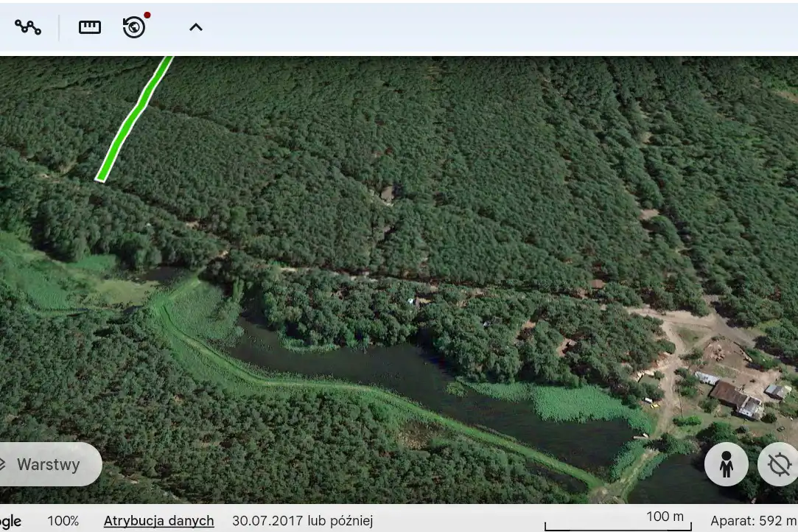798x532 pixels.
Task: Click the 100% loading indicator in status bar
Action: pyautogui.click(x=63, y=521)
